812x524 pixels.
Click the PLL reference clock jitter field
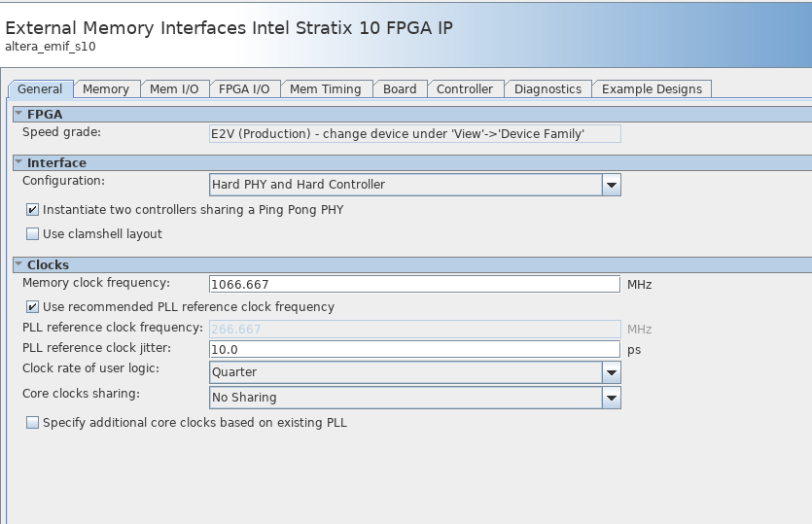pyautogui.click(x=414, y=350)
